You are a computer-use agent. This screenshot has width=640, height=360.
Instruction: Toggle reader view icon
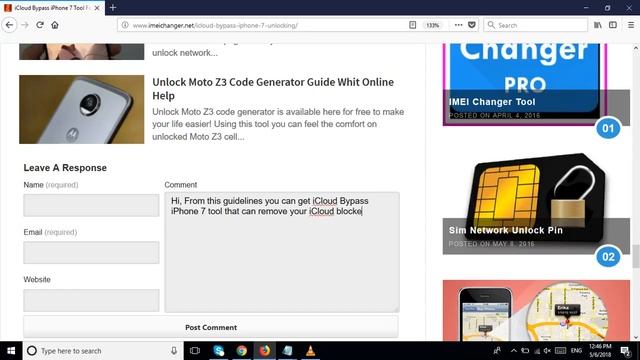coord(413,25)
